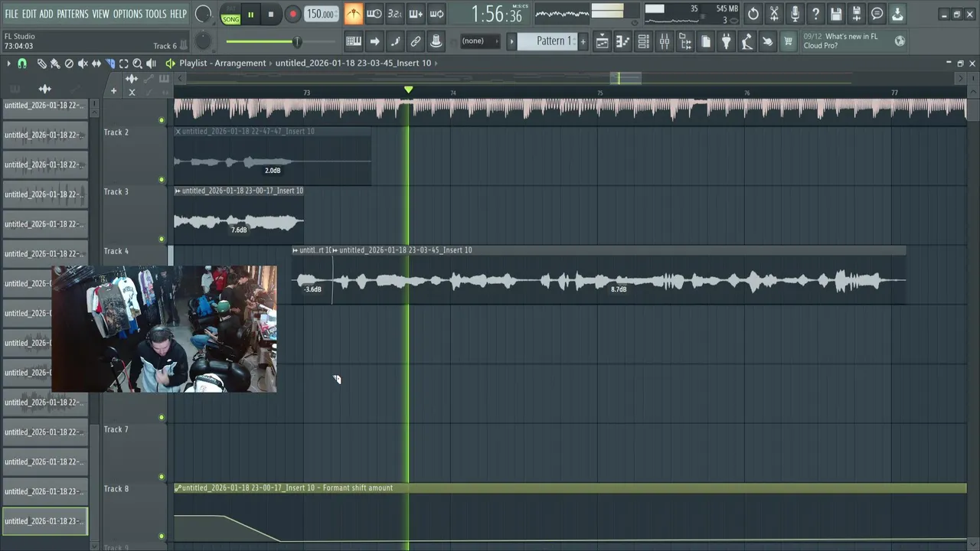Click the multilink to controllers icon
The image size is (980, 551).
click(416, 41)
